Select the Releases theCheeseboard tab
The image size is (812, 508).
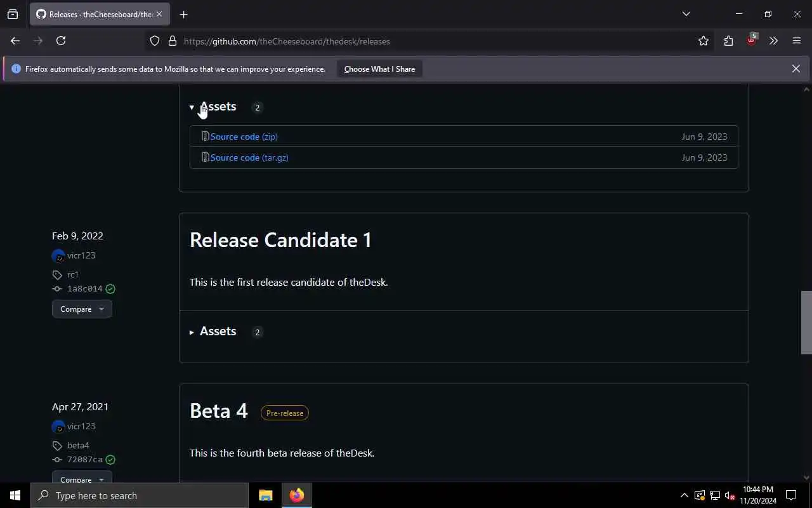[100, 14]
